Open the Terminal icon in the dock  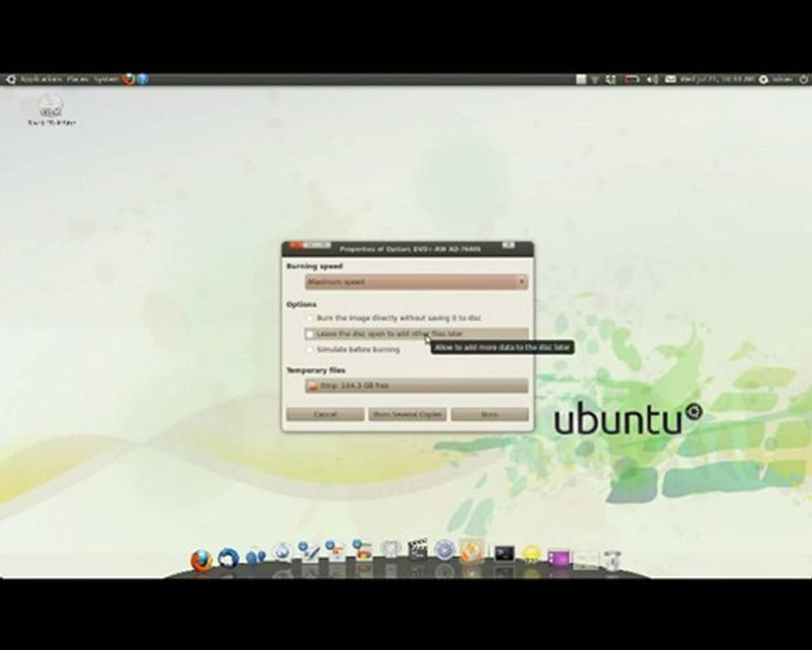[x=503, y=553]
